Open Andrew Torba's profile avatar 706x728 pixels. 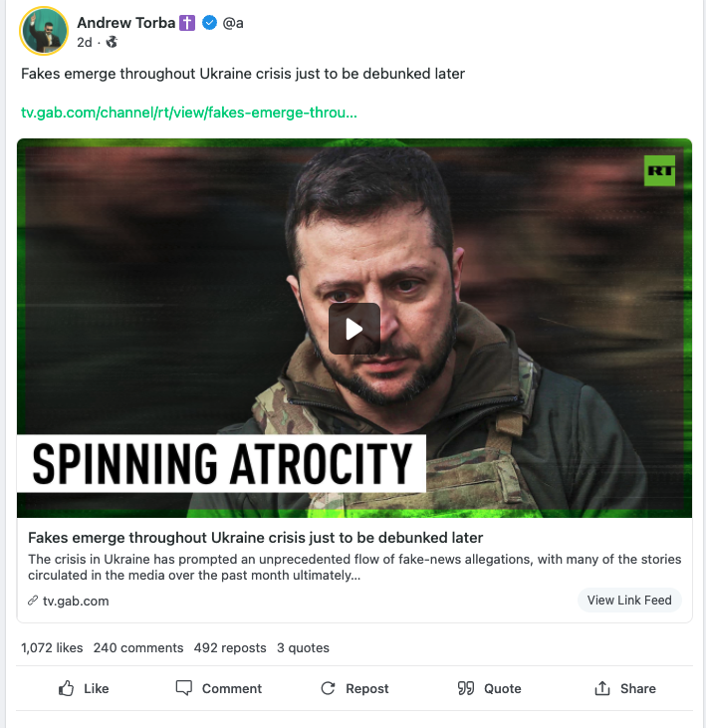coord(44,31)
